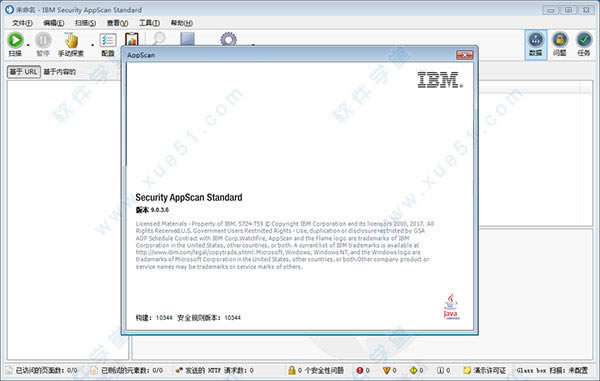Click the Security AppScan Standard heading

[189, 197]
